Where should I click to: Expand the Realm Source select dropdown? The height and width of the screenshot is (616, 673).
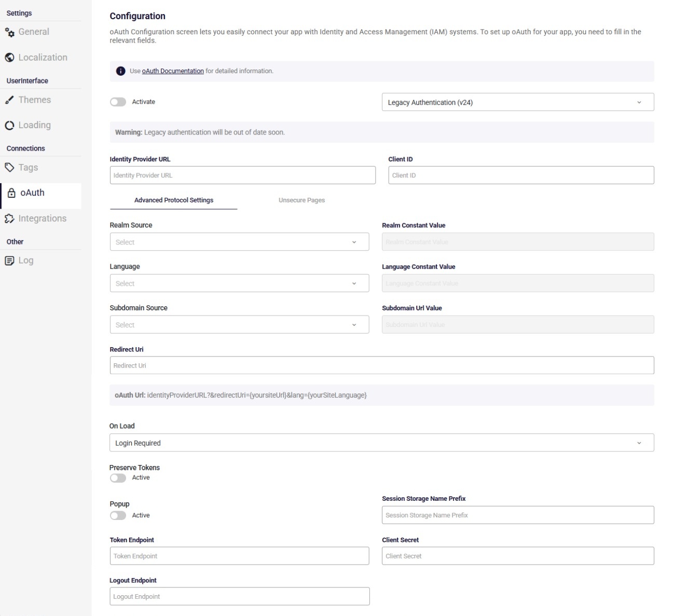[239, 242]
